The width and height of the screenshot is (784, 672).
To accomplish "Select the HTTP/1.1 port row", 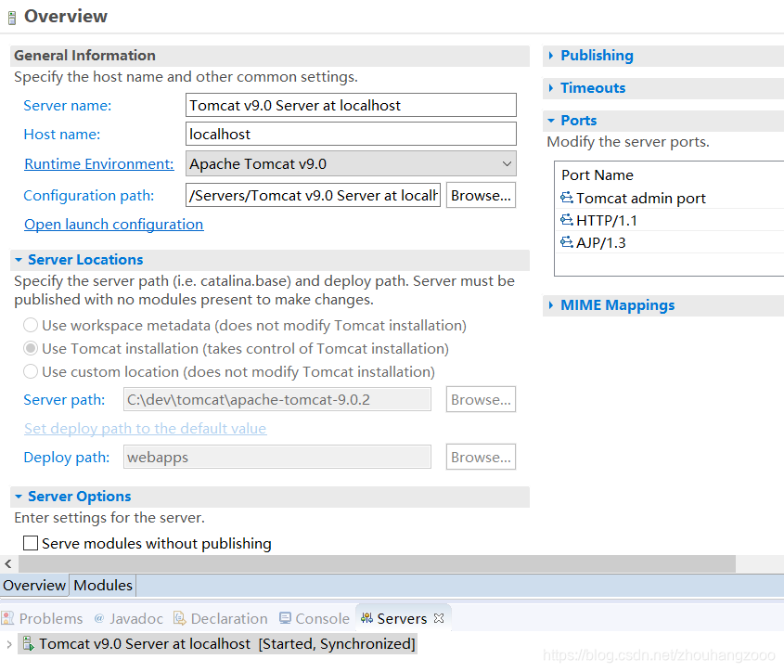I will coord(670,220).
